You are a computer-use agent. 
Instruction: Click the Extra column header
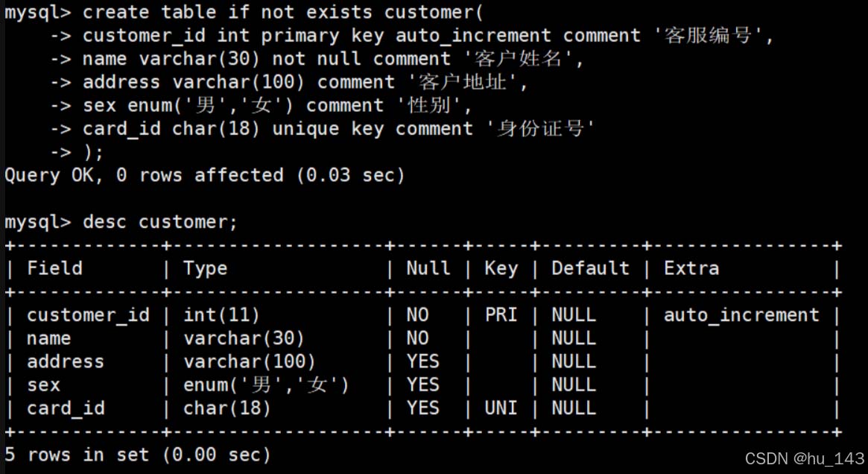click(x=691, y=268)
